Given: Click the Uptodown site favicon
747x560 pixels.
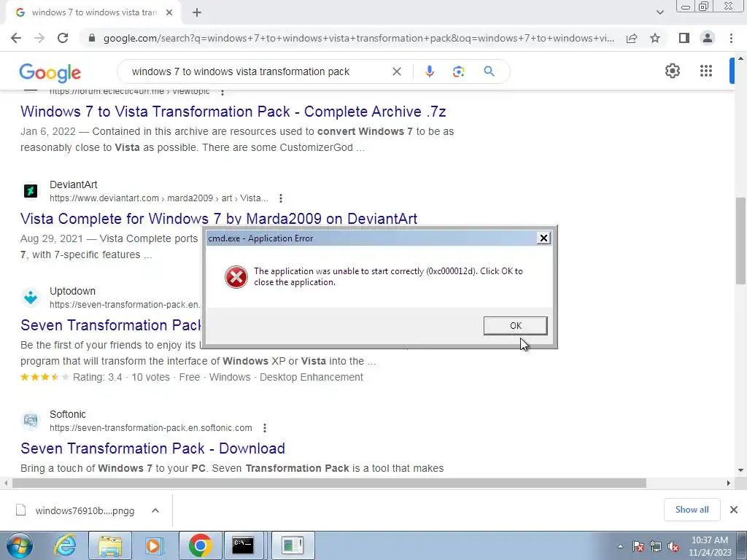Looking at the screenshot, I should coord(31,297).
